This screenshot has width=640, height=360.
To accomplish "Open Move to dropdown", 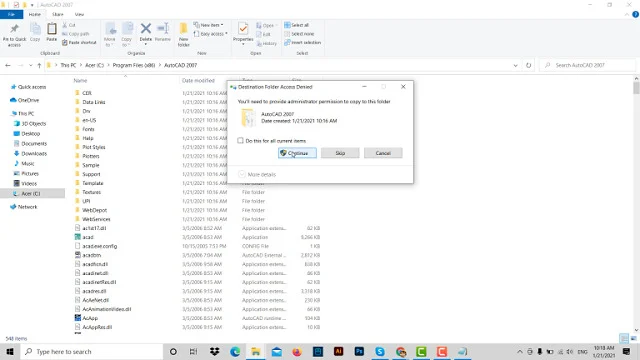I will pos(110,34).
